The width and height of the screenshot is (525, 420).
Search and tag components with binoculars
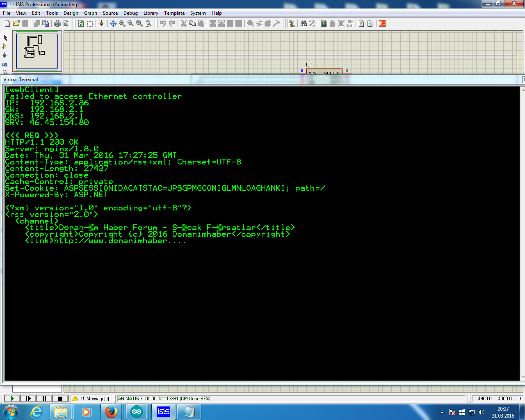click(x=304, y=24)
